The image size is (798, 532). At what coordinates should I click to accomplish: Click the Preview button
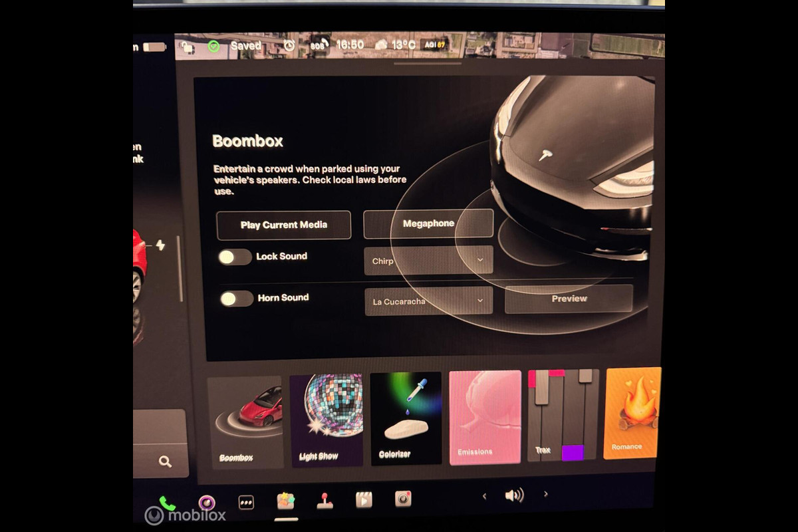(x=569, y=299)
